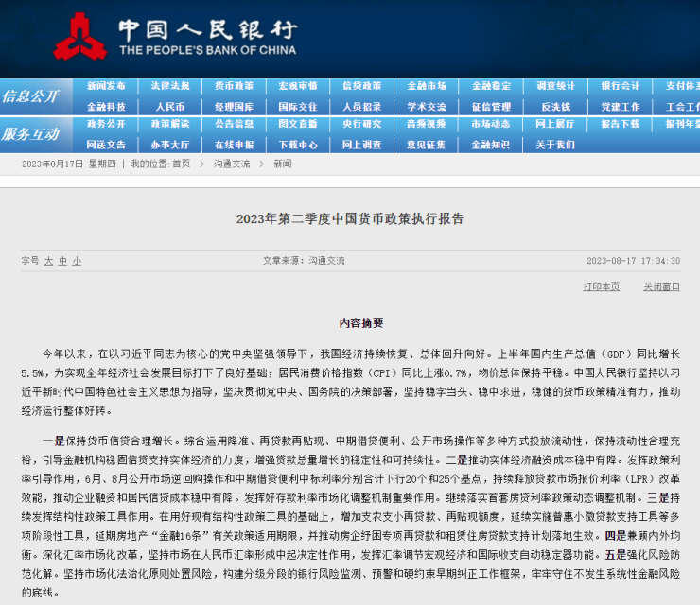Viewport: 700px width, 605px height.
Task: Open the 反洗钱 section
Action: click(x=555, y=107)
